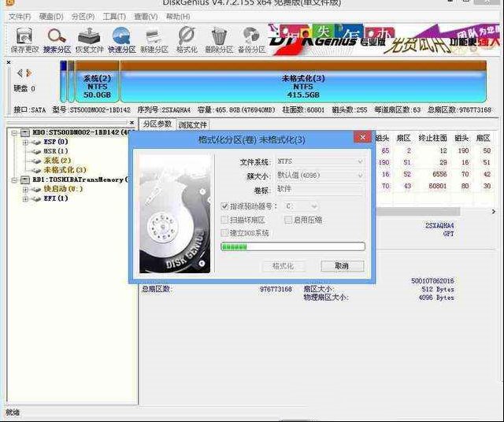Select 快启动(U:) in the disk tree
This screenshot has height=422, width=504.
coord(63,189)
